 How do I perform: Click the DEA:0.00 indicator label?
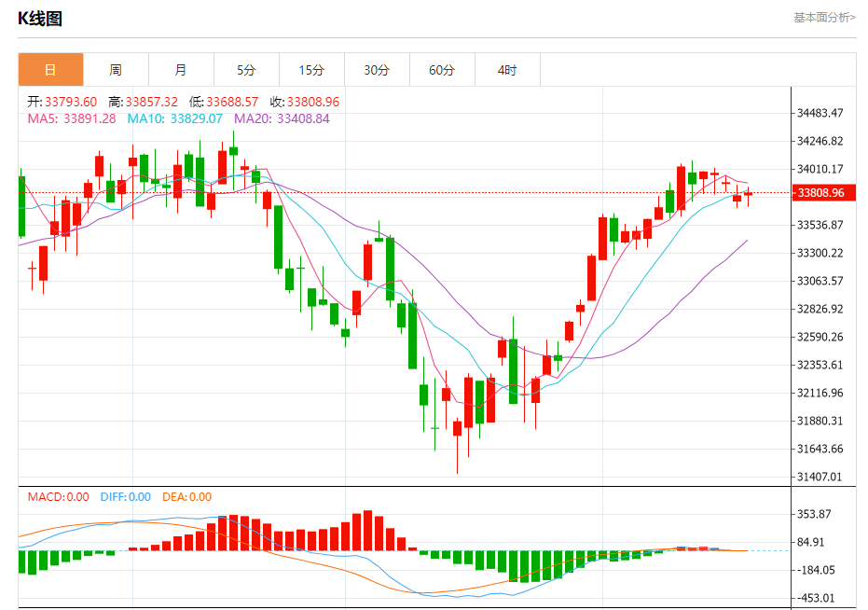(x=187, y=497)
